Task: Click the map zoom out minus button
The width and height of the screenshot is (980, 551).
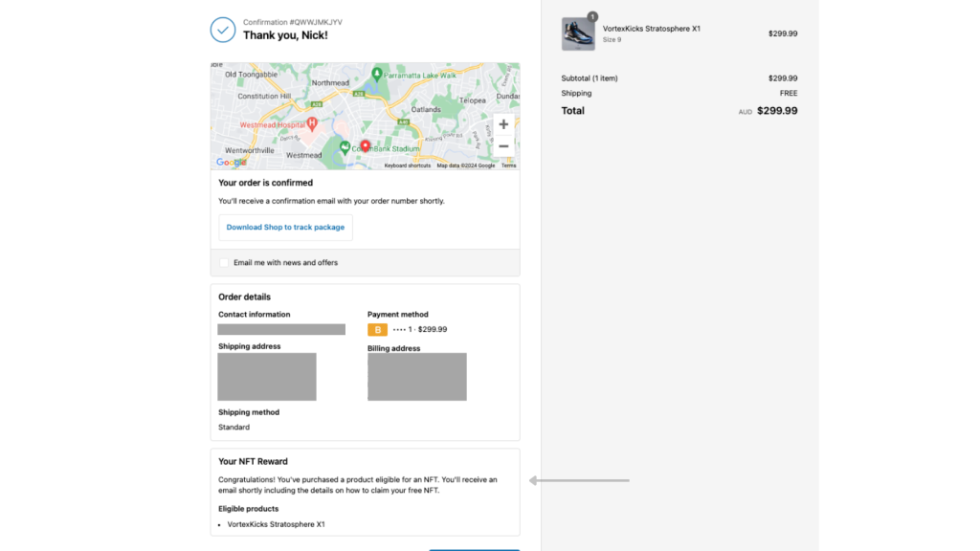Action: tap(503, 146)
